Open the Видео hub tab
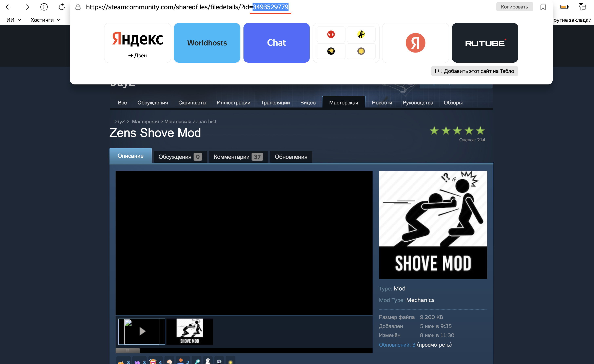This screenshot has height=364, width=594. 308,102
